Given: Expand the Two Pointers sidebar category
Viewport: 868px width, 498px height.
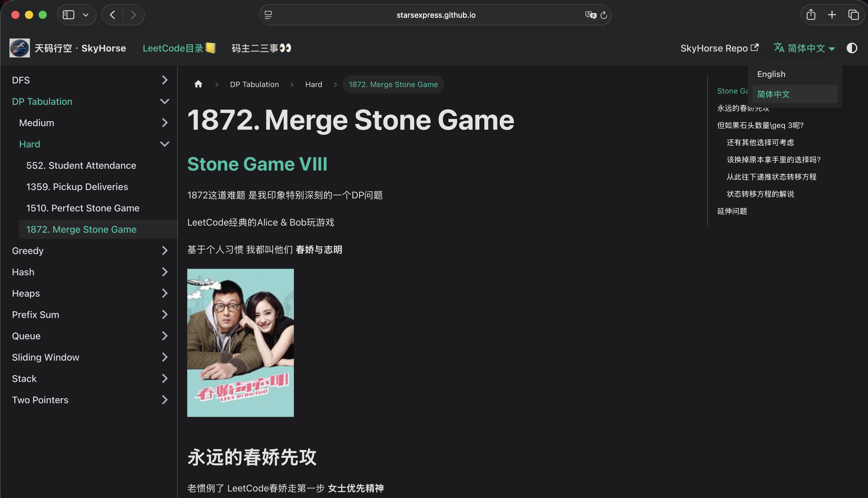Looking at the screenshot, I should (x=165, y=400).
